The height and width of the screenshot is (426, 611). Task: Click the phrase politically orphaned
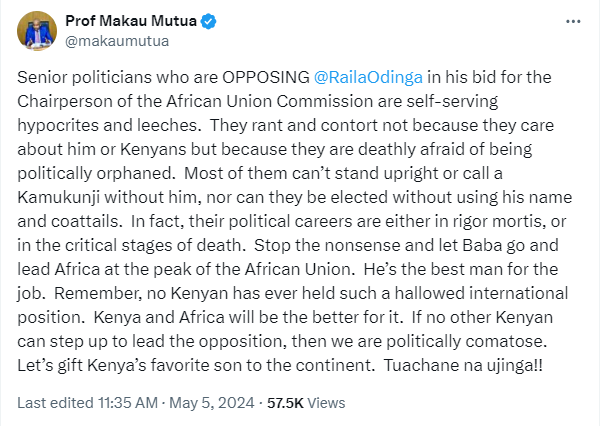(x=96, y=173)
